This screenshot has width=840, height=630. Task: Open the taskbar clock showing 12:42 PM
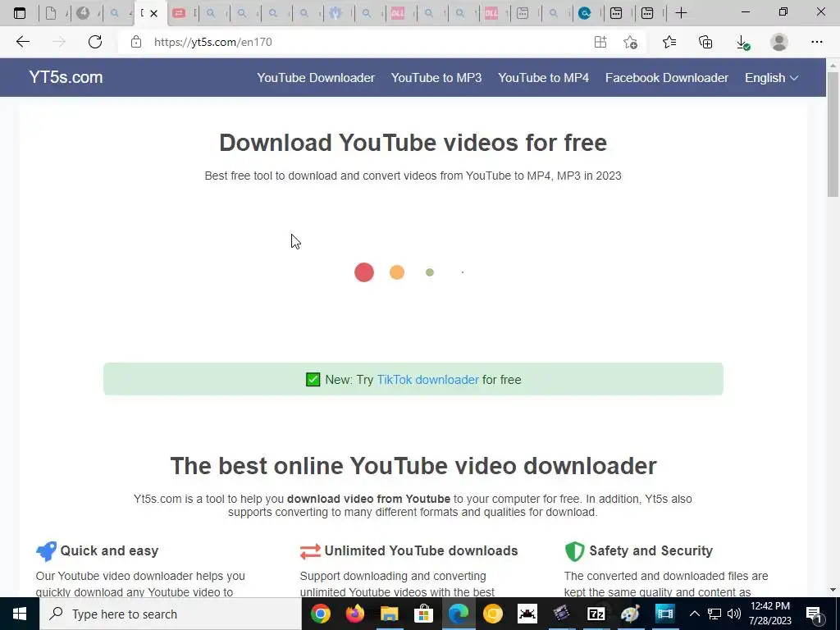769,614
